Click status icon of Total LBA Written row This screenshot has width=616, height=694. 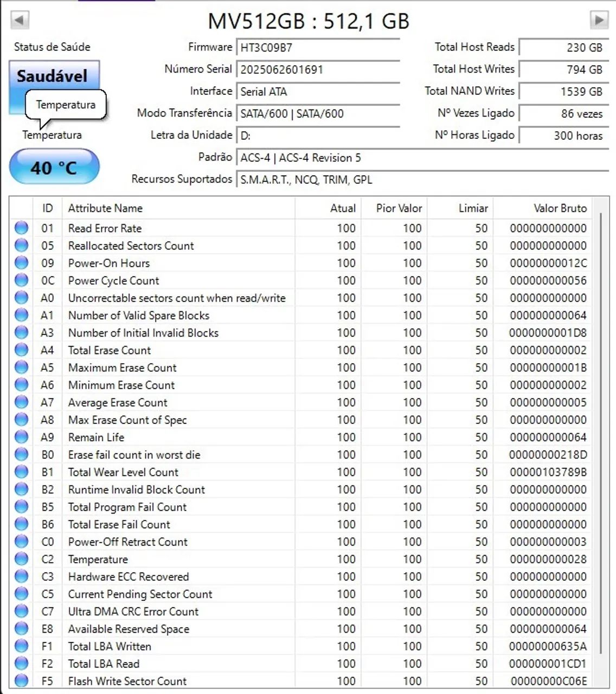point(21,646)
